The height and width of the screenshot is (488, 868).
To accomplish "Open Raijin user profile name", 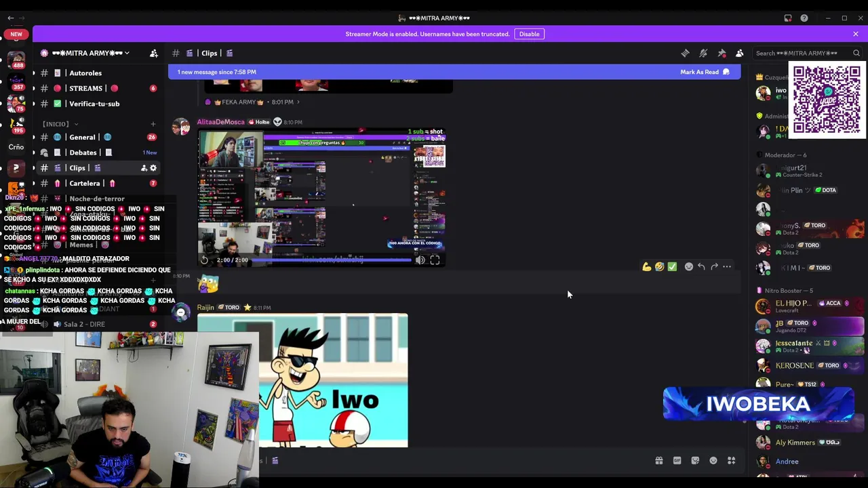I will [205, 308].
